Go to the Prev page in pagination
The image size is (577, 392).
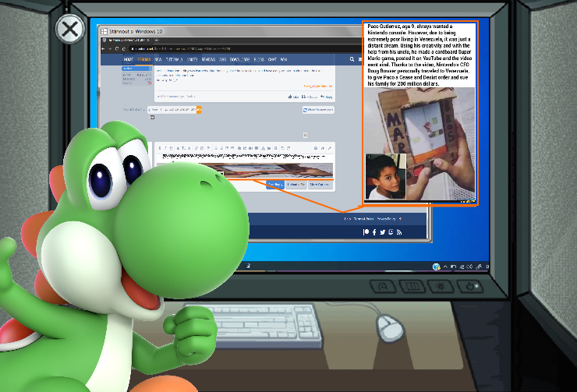point(154,110)
